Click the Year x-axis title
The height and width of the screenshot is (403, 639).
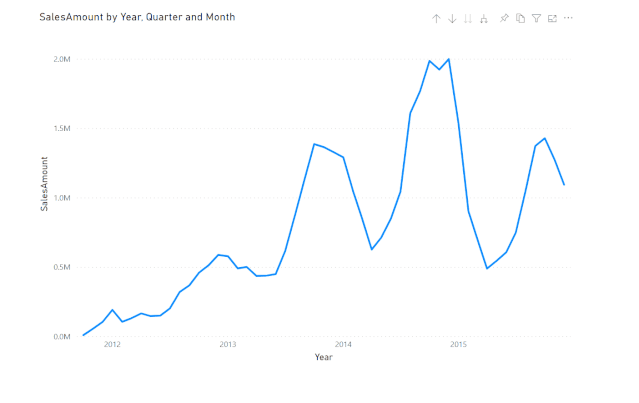tap(323, 357)
